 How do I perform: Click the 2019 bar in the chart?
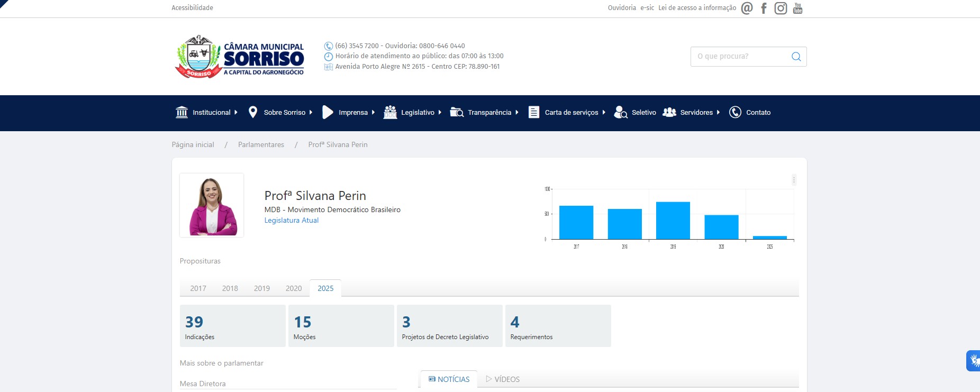point(673,221)
